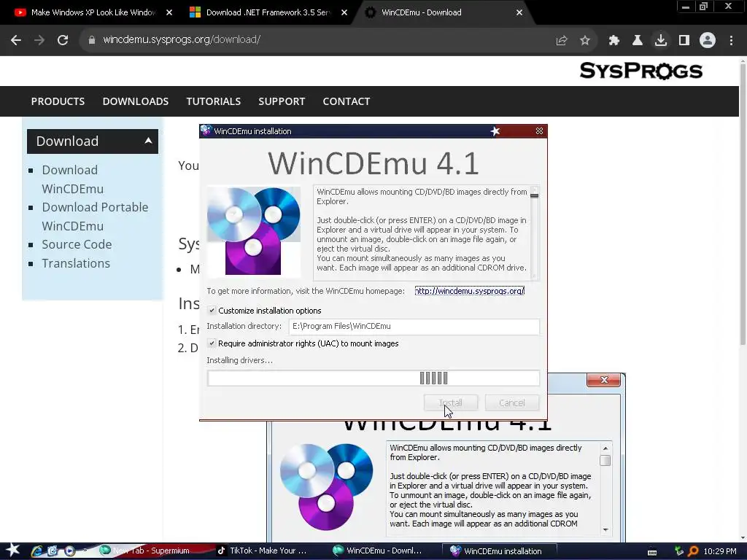
Task: Click the share page icon in address bar
Action: tap(562, 41)
